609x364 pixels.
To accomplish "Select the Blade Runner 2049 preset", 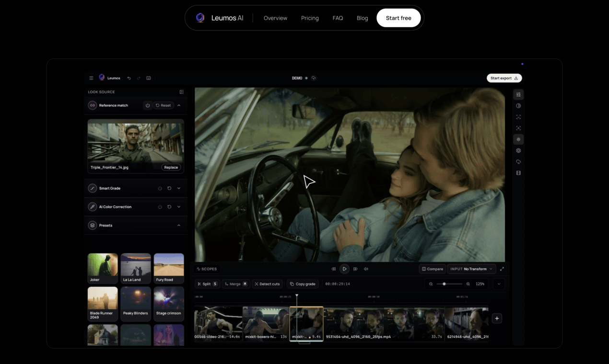I will click(x=103, y=304).
